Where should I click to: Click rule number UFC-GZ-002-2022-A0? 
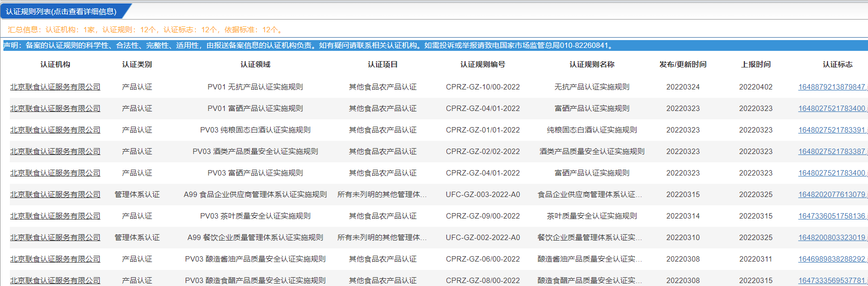[x=483, y=238]
